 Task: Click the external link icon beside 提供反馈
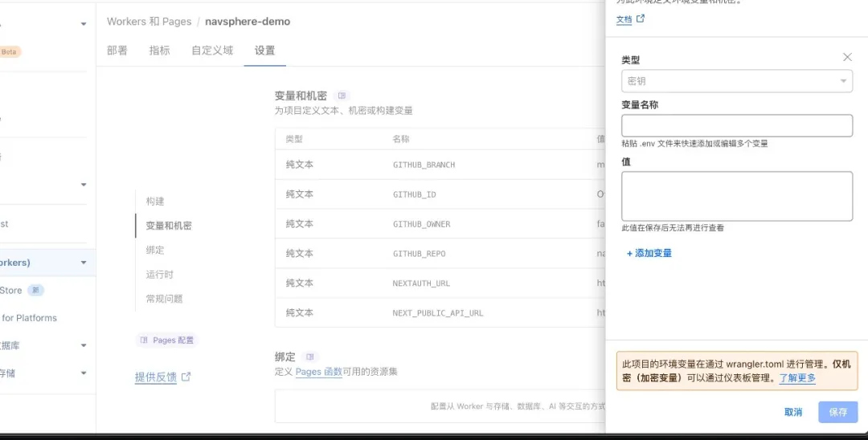pos(186,377)
